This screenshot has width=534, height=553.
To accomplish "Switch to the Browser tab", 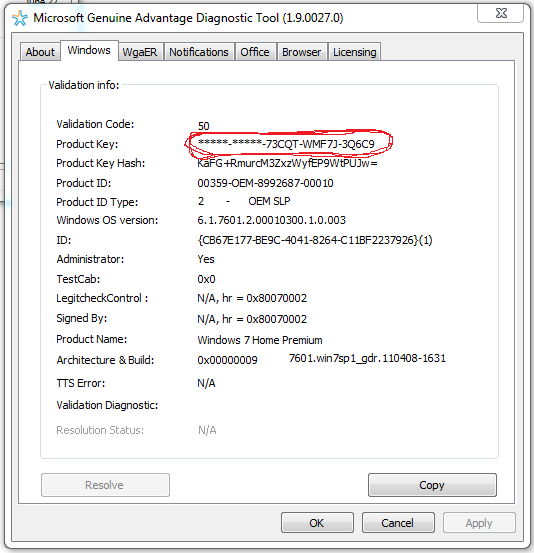I will coord(302,52).
